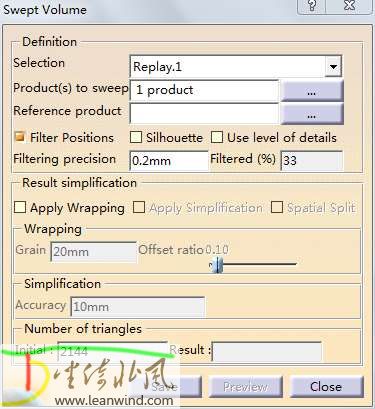Check the Apply Wrapping option

click(x=20, y=207)
